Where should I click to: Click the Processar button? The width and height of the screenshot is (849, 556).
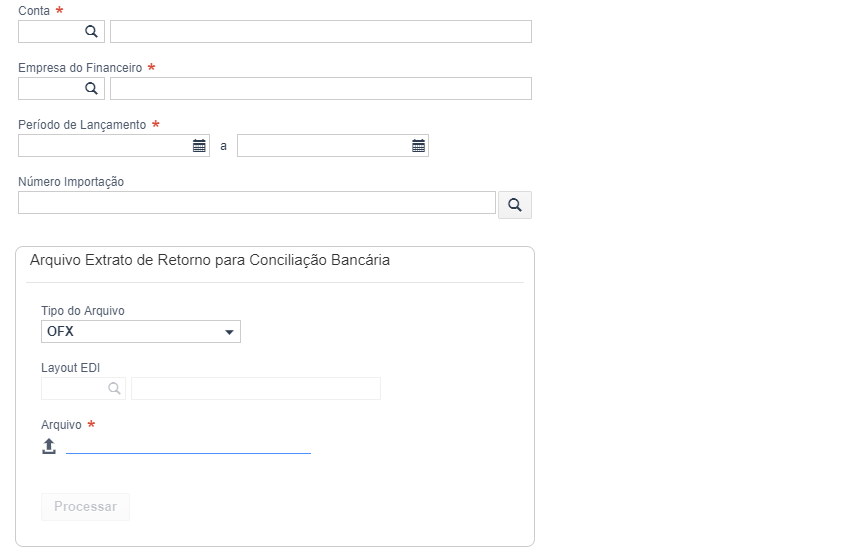click(86, 507)
